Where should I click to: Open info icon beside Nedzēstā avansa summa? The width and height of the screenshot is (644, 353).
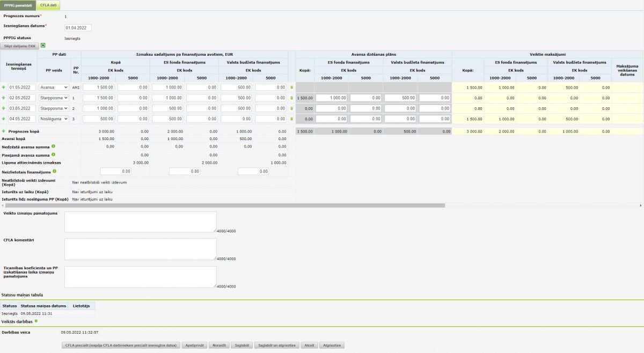tap(54, 146)
